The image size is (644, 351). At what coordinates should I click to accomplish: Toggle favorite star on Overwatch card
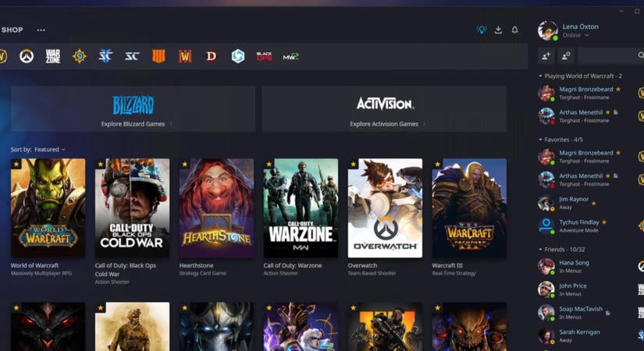[x=353, y=165]
